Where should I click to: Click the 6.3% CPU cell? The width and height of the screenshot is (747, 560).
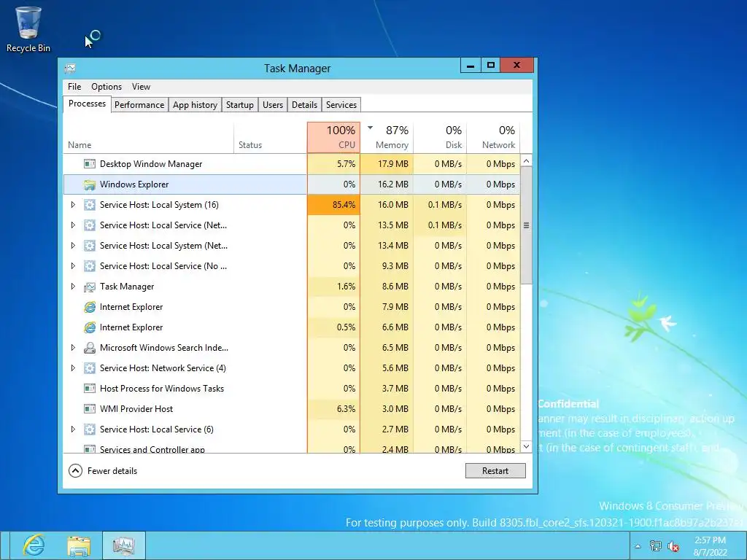click(334, 409)
